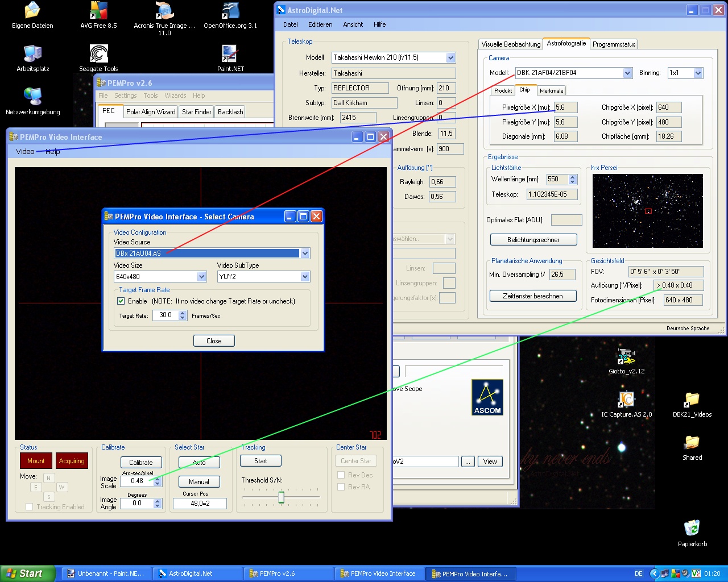
Task: Adjust Image Scale spinner arrows
Action: 158,481
